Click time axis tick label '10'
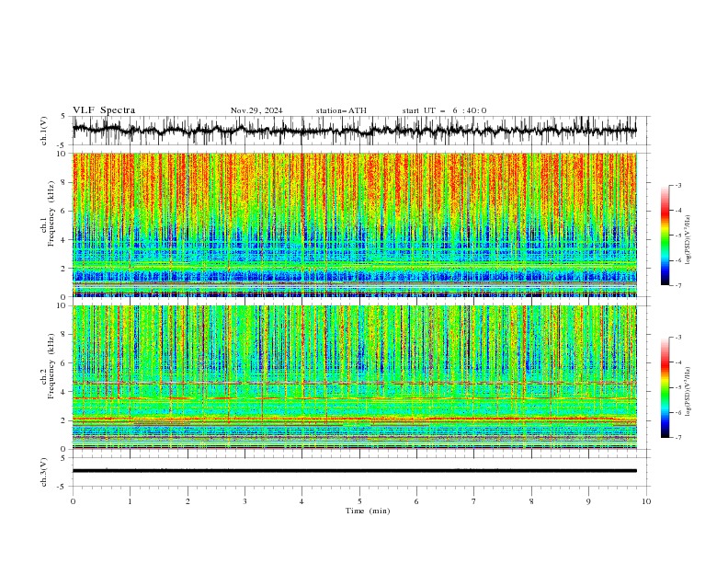Screen dimensions: 728x563 tap(646, 501)
